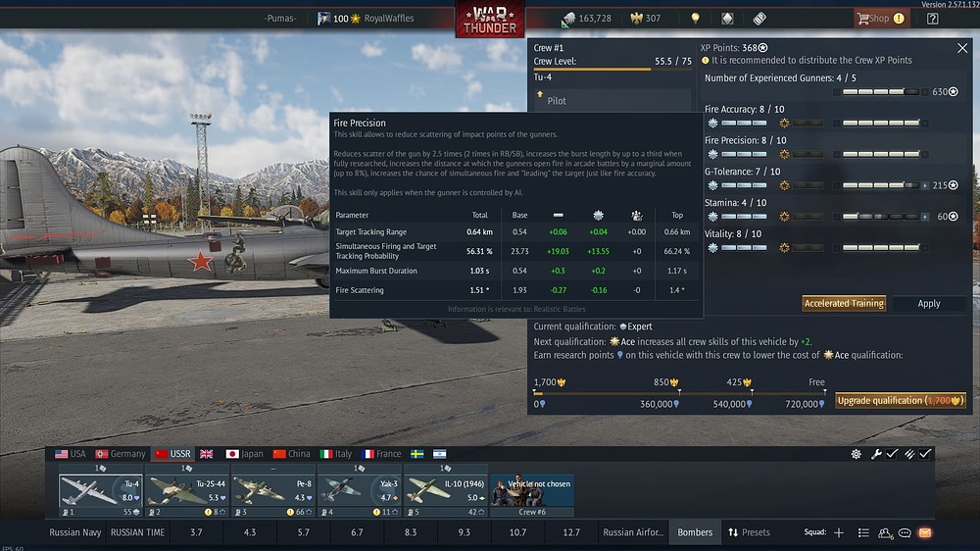The height and width of the screenshot is (551, 980).
Task: Select the Russian Navy preset
Action: [x=75, y=532]
